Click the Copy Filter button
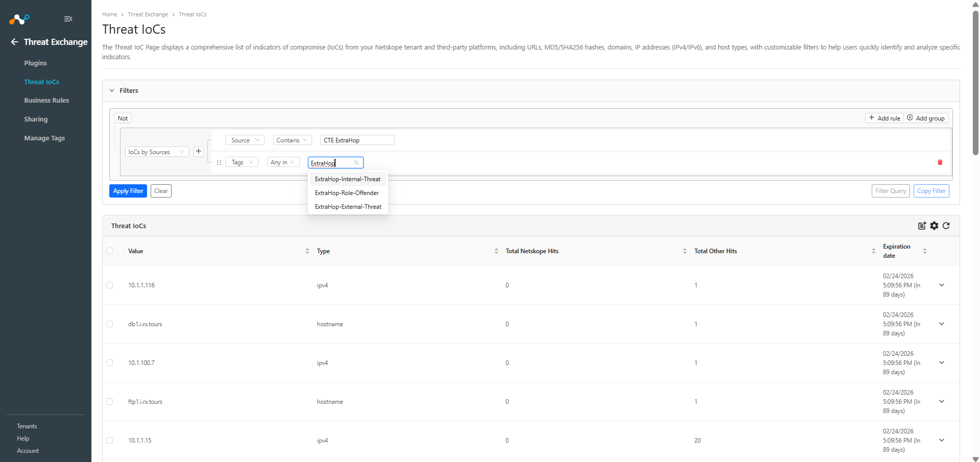Viewport: 980px width, 462px height. (931, 191)
